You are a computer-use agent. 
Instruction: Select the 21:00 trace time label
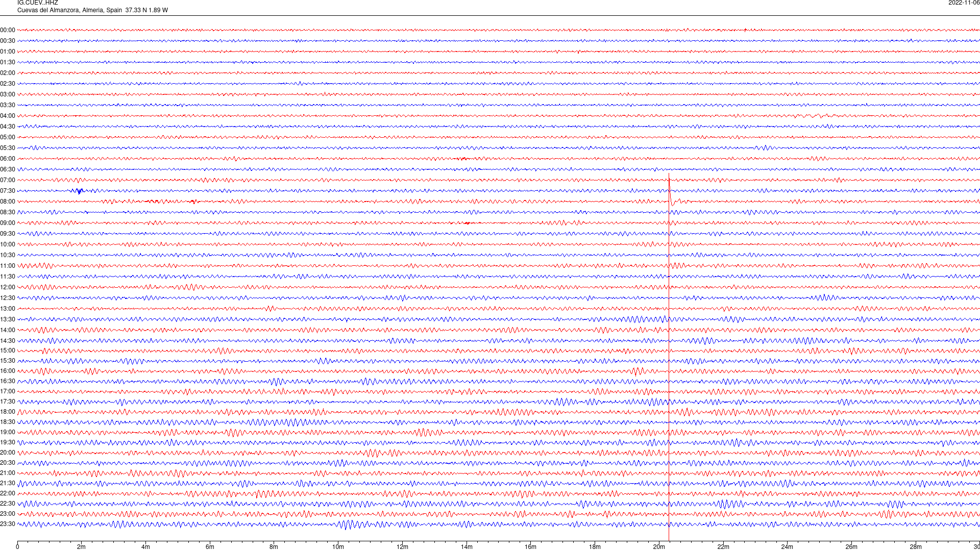[x=8, y=473]
